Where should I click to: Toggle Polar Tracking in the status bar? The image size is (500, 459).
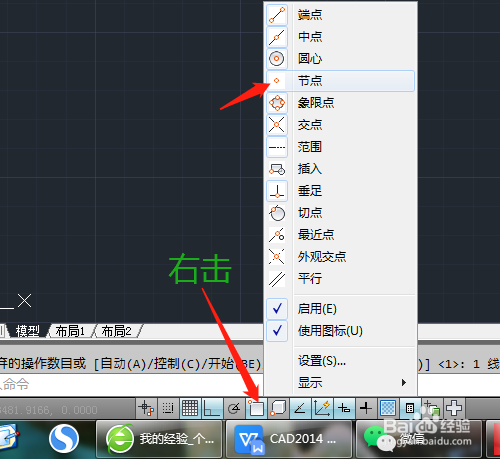[x=234, y=408]
